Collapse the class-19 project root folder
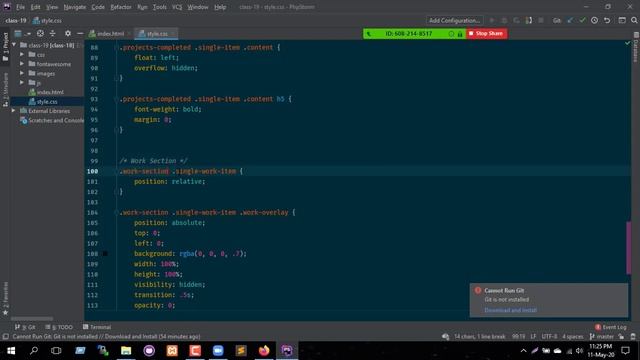640x360 pixels. point(14,45)
